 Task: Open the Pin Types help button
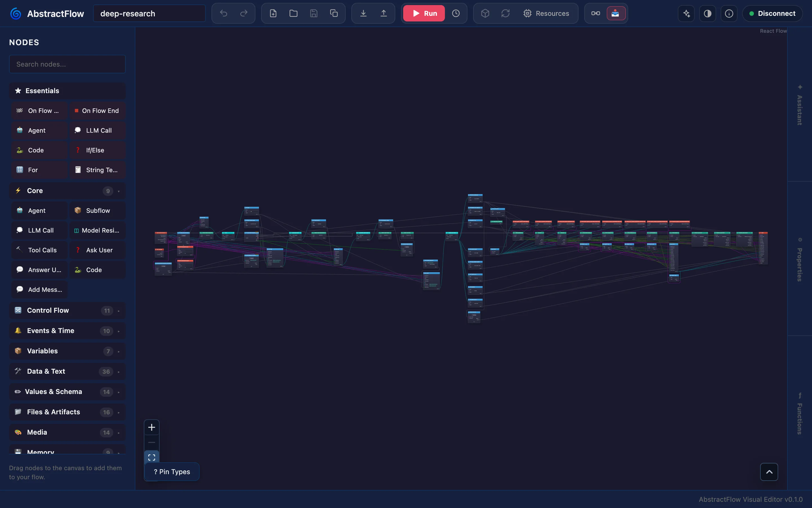click(172, 472)
